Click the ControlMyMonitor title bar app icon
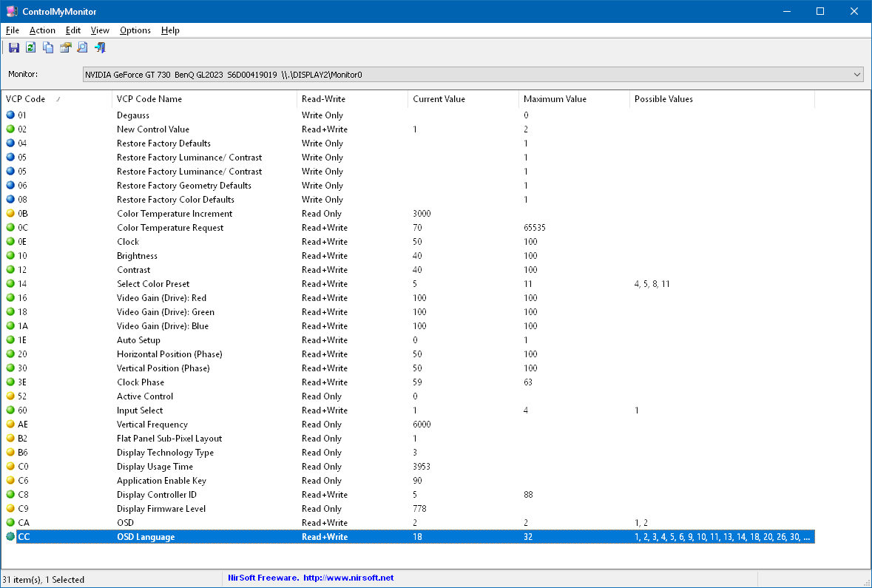Screen dimensions: 872x588 tap(12, 11)
